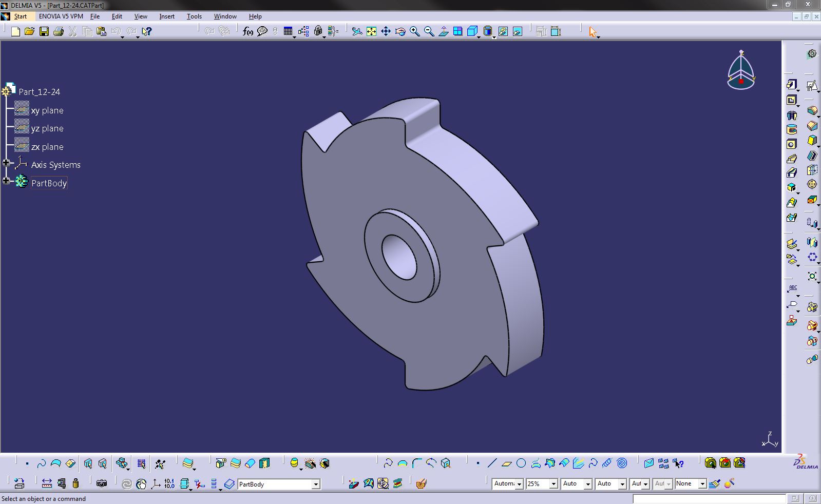Open the PartBody current body dropdown
The height and width of the screenshot is (504, 821).
[x=316, y=484]
